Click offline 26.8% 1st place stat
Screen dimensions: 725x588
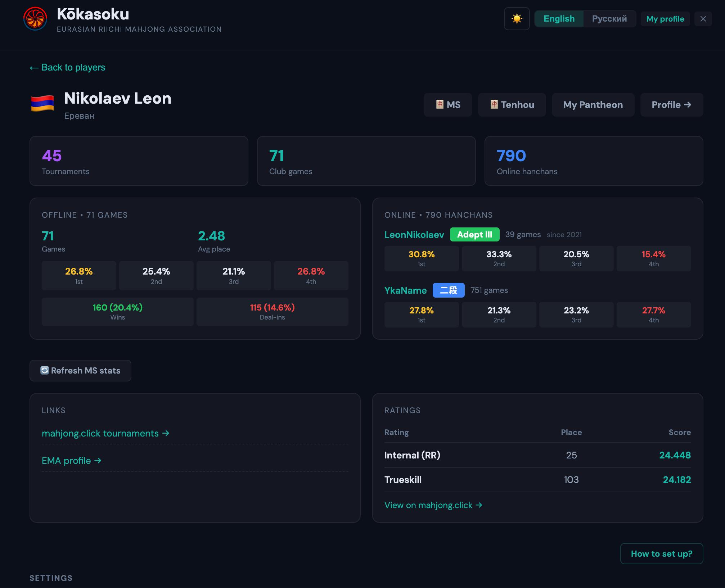click(x=79, y=276)
